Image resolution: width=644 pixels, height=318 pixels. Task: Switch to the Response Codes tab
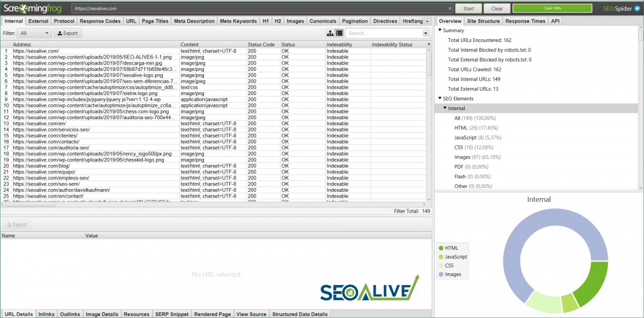click(x=100, y=21)
